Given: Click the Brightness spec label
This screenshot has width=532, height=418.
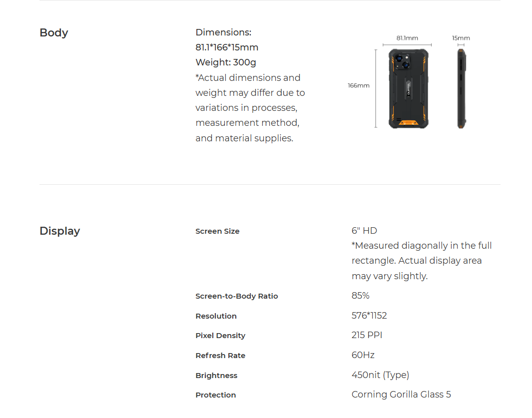Looking at the screenshot, I should point(216,376).
